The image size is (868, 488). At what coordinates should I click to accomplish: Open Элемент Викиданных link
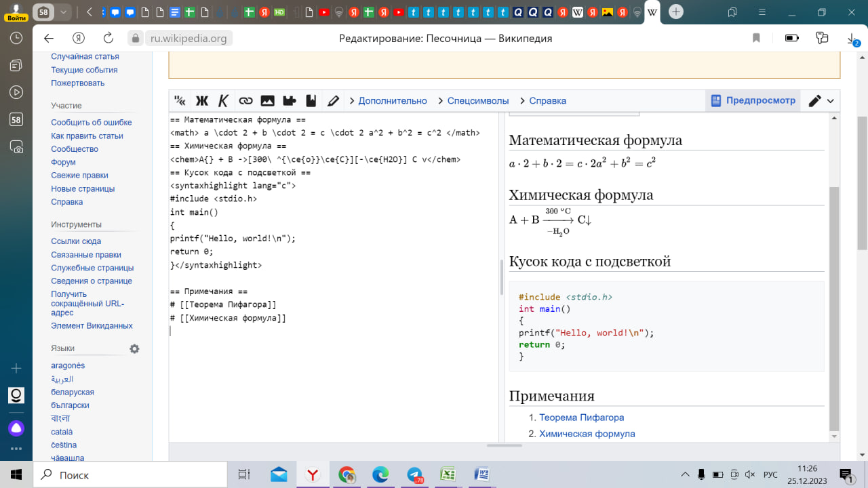(92, 325)
